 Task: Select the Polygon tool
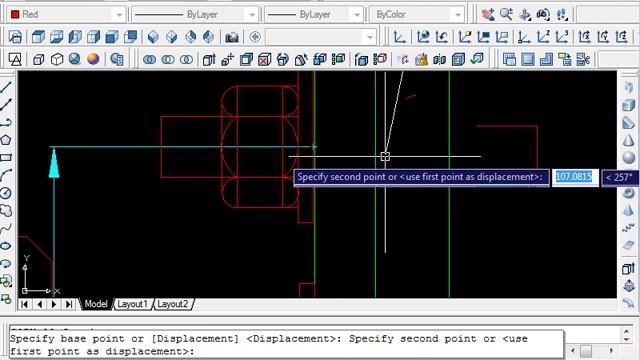coord(6,140)
